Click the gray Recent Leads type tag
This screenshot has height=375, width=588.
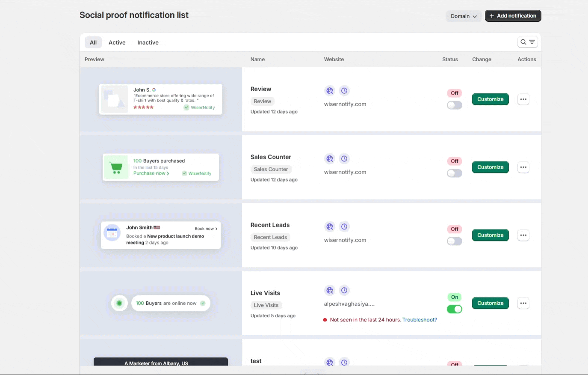pos(270,237)
